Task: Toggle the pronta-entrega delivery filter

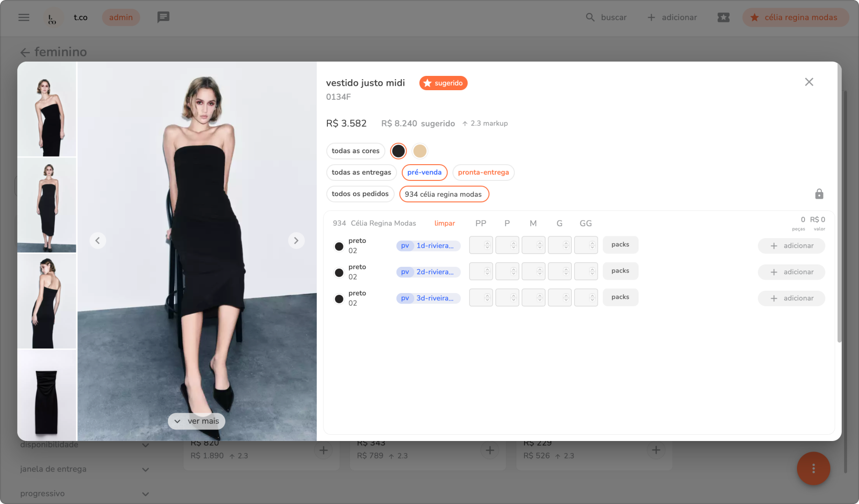Action: click(x=483, y=172)
